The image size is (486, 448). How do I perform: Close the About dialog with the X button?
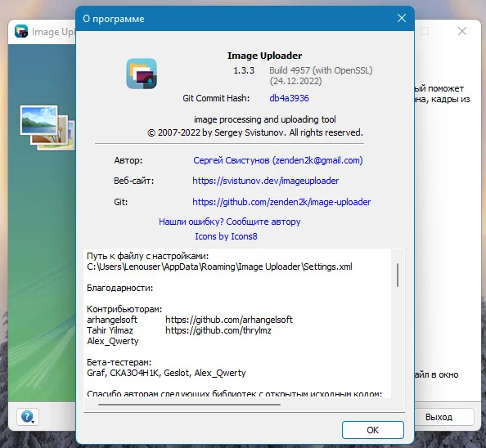pos(402,18)
